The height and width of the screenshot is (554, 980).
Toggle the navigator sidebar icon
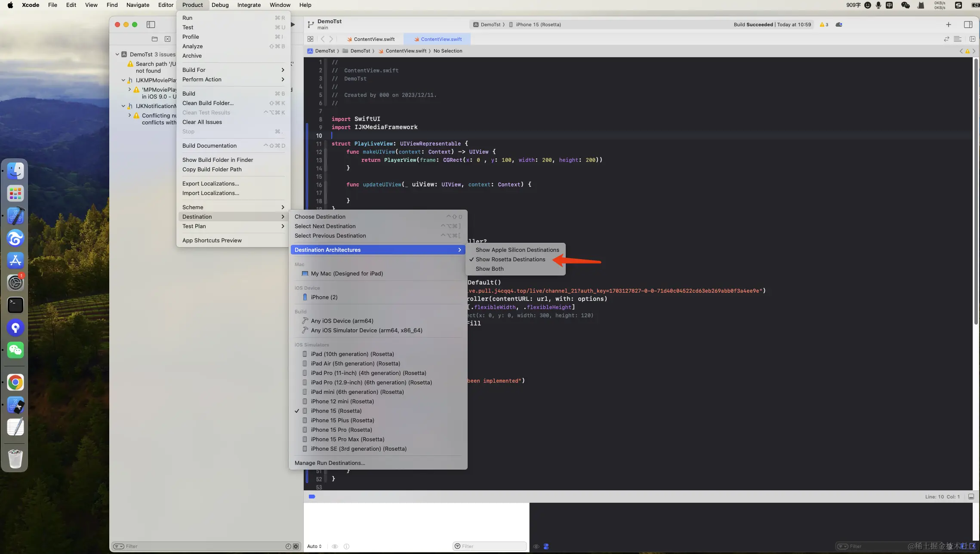[x=151, y=25]
